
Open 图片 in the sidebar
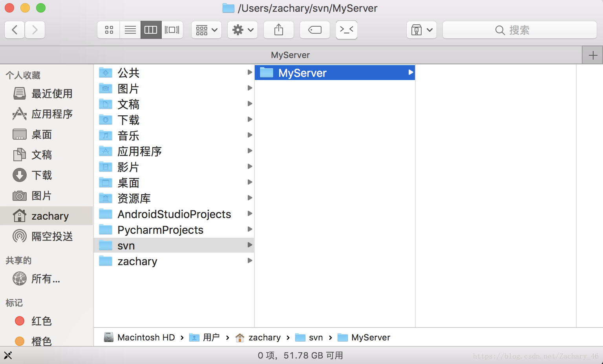click(x=46, y=195)
